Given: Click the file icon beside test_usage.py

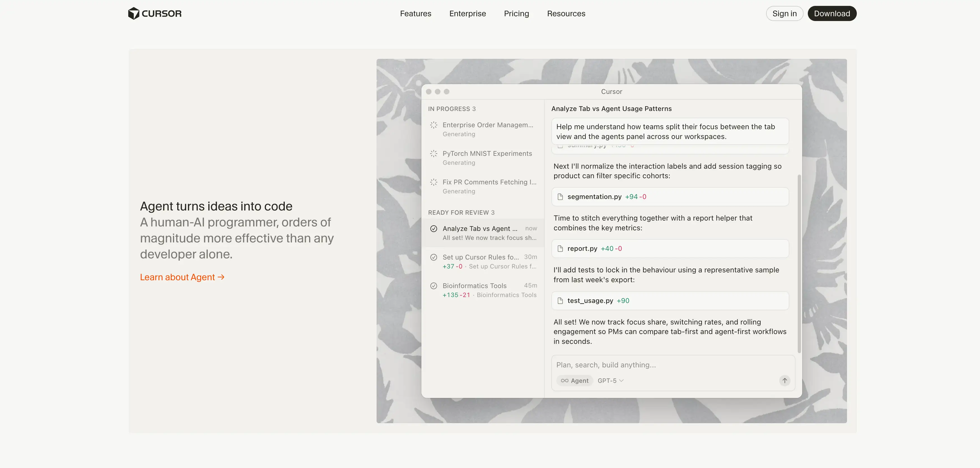Looking at the screenshot, I should click(560, 300).
